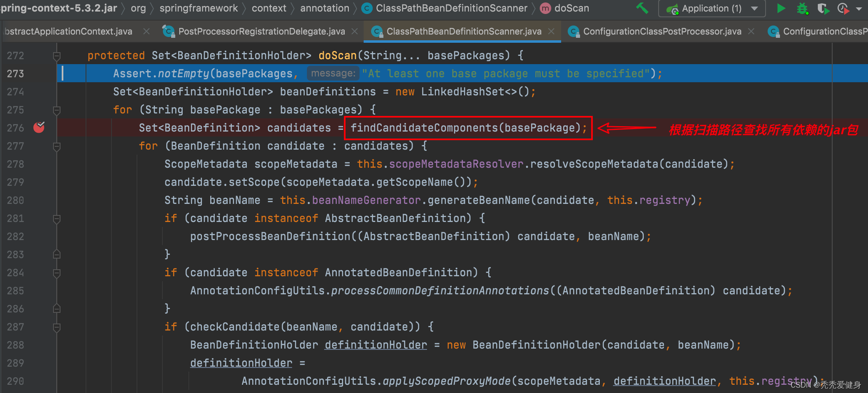Close the PostProcessorRegistrationDelegate.java tab

pyautogui.click(x=355, y=31)
